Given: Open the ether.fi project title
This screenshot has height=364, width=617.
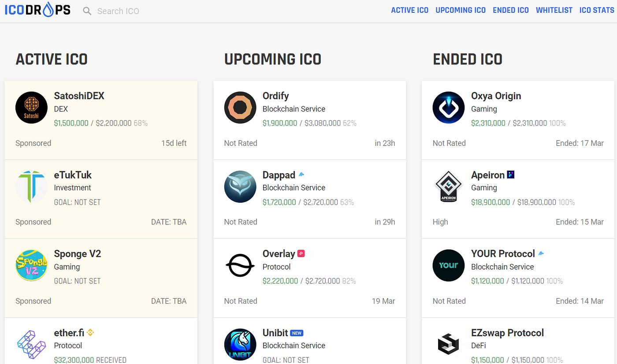Looking at the screenshot, I should tap(69, 333).
